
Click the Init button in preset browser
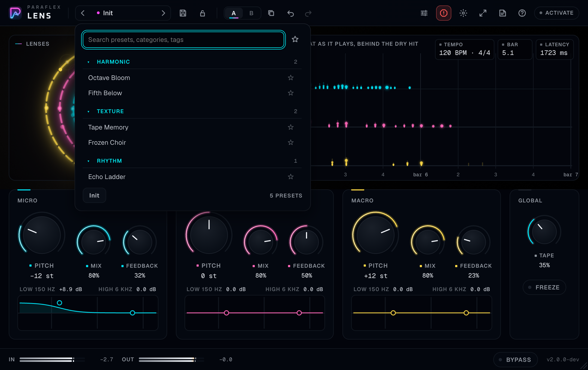point(94,195)
